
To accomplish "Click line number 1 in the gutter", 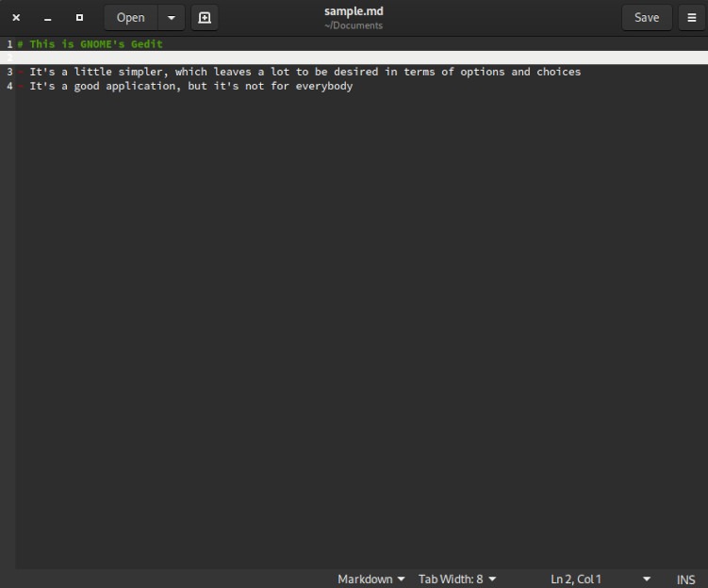I will [x=9, y=43].
